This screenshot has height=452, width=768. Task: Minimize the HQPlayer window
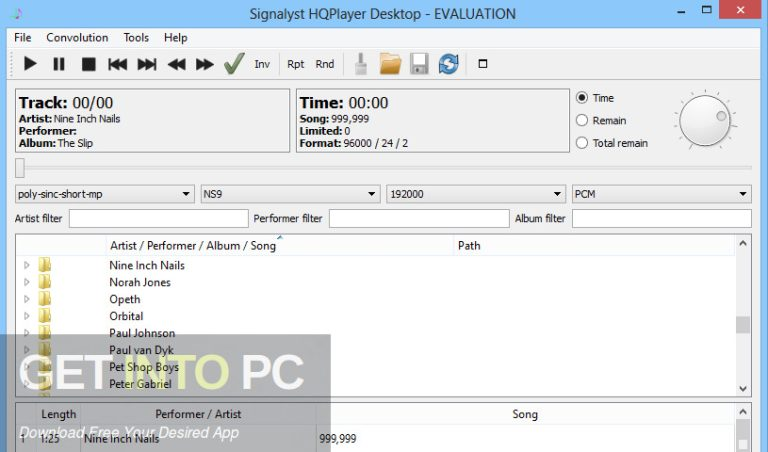[x=681, y=11]
